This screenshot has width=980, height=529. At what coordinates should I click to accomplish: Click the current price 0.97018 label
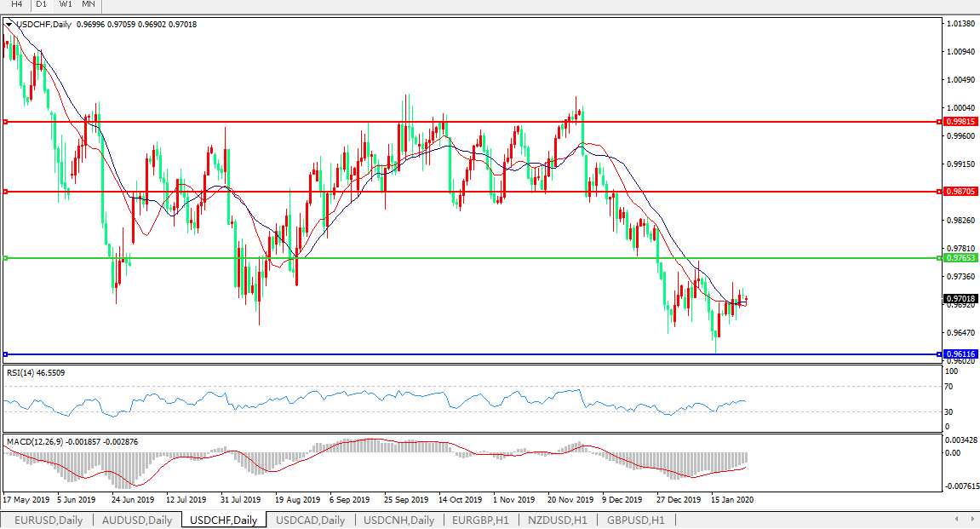[960, 299]
